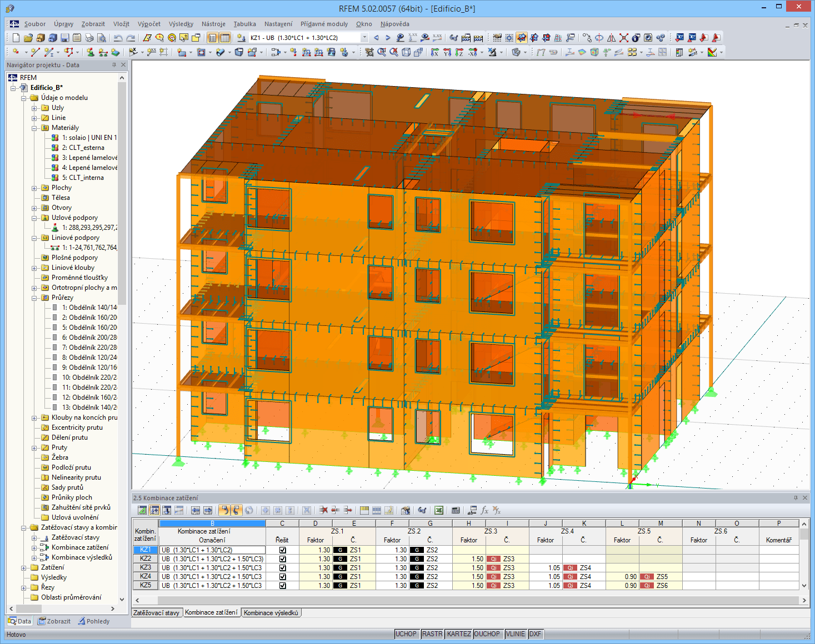
Task: Click the Redo icon in the toolbar
Action: tap(130, 37)
